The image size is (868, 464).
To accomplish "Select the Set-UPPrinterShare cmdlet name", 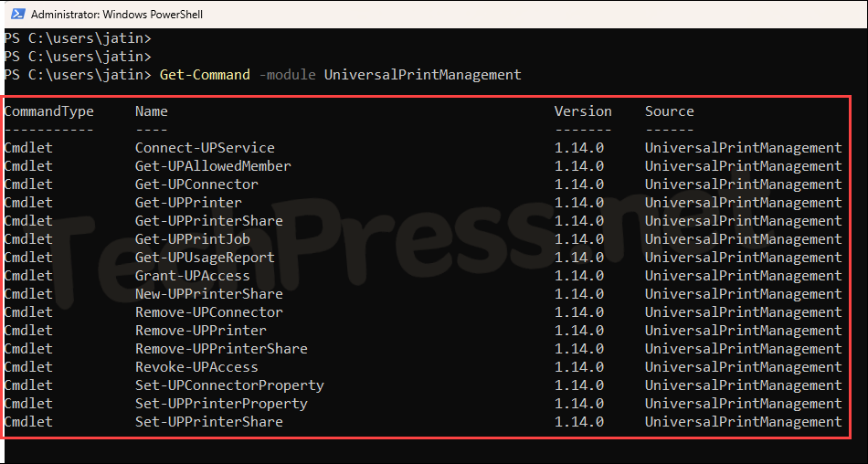I will tap(208, 422).
